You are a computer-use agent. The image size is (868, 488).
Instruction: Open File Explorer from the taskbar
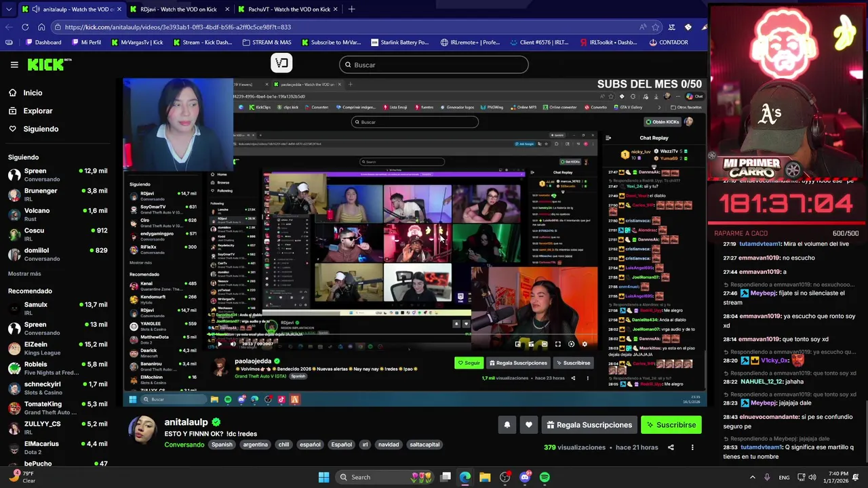(485, 477)
